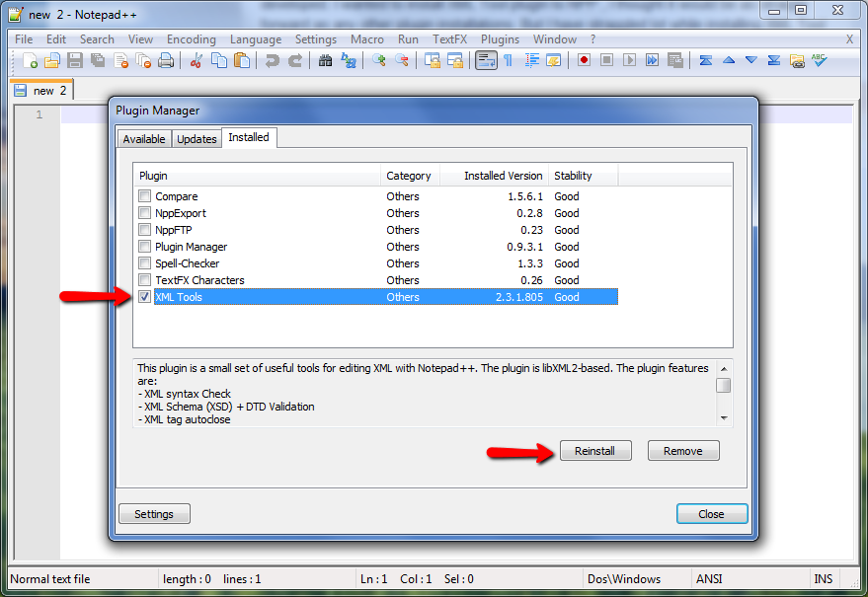Uncheck the XML Tools checkbox
The width and height of the screenshot is (868, 597).
coord(144,297)
